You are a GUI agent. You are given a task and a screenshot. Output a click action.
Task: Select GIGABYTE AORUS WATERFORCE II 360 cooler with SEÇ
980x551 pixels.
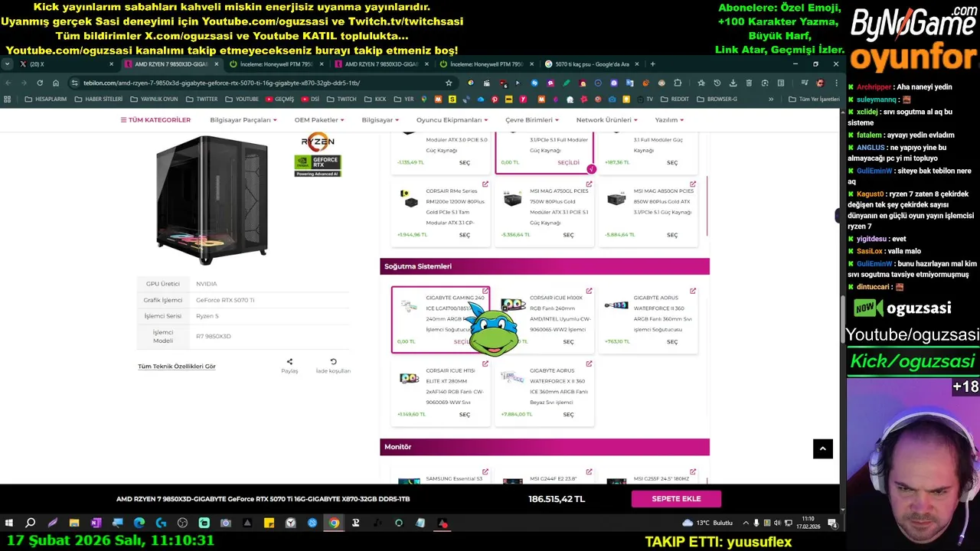(672, 342)
